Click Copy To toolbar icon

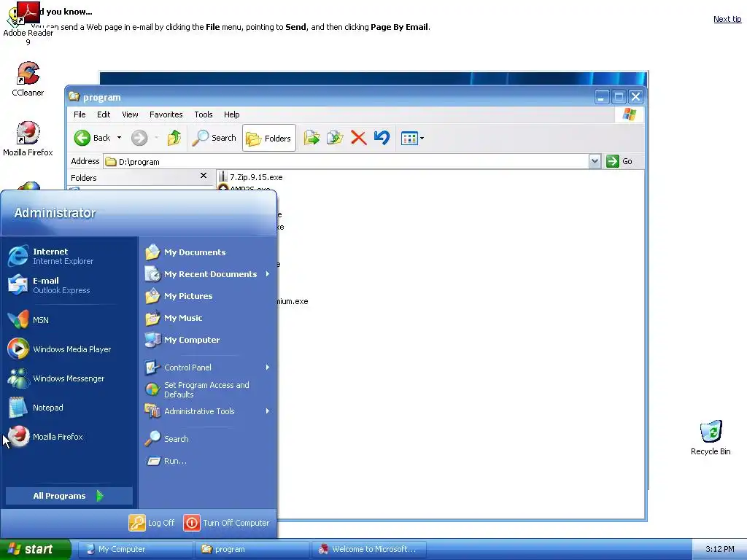click(x=335, y=138)
